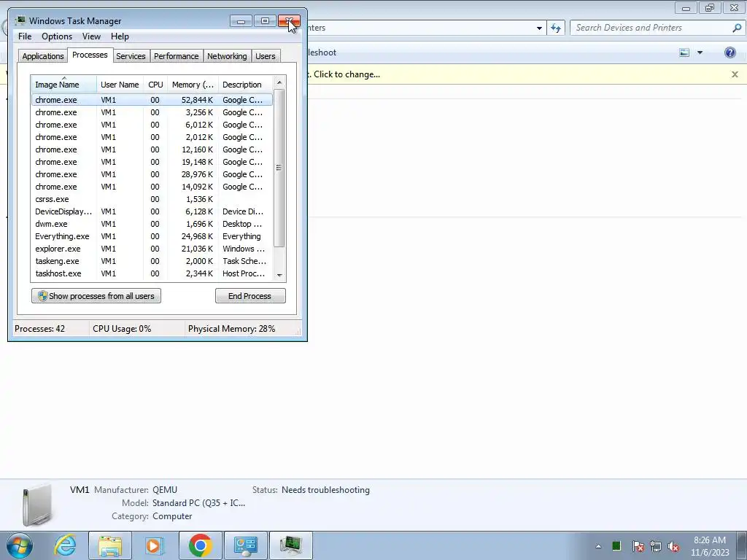The width and height of the screenshot is (747, 560).
Task: Click the change view icon in Devices toolbar
Action: coord(684,52)
